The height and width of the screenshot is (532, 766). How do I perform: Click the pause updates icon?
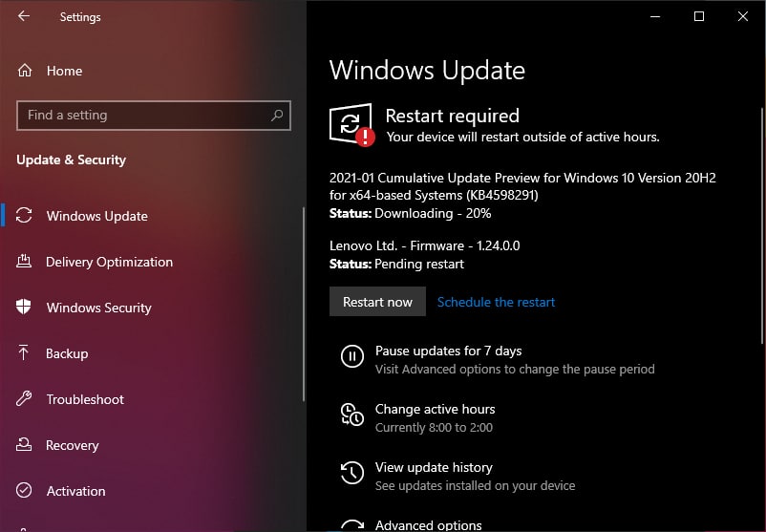[x=351, y=356]
